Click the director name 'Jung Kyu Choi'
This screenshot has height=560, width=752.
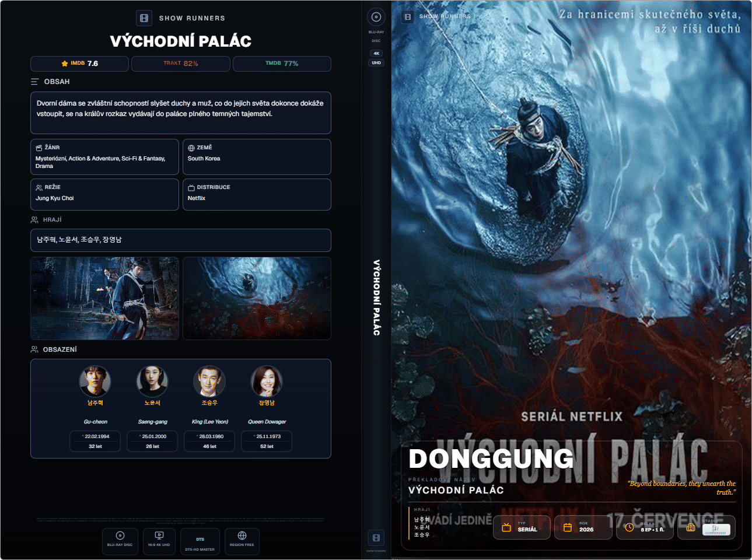(55, 198)
